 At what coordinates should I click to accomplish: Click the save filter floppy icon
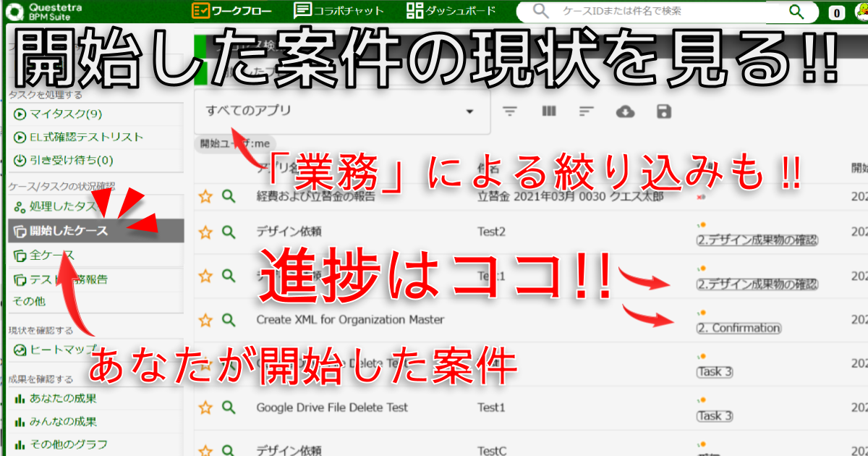click(663, 111)
